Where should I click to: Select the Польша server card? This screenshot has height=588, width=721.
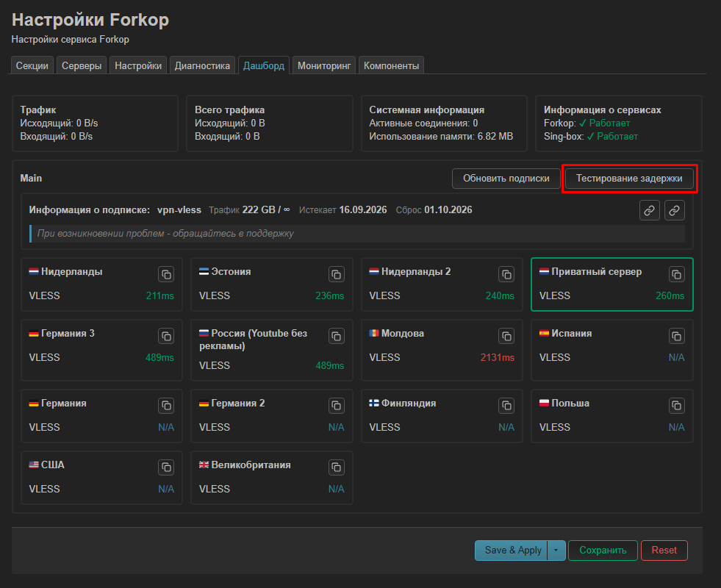[x=612, y=416]
